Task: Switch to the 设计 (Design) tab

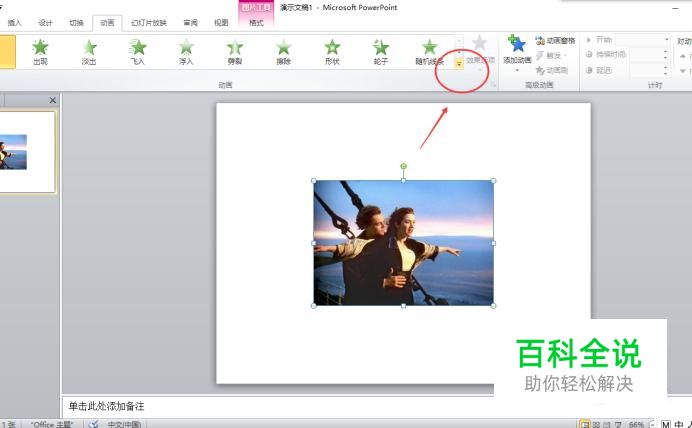Action: [x=45, y=23]
